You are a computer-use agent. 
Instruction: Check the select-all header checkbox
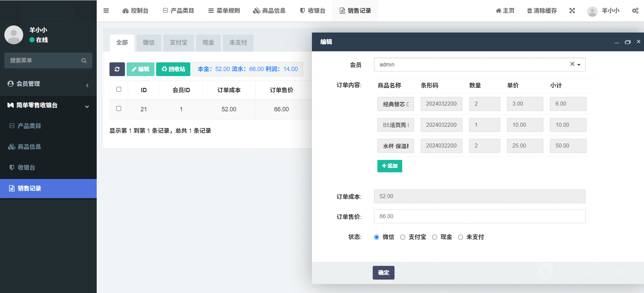(119, 90)
